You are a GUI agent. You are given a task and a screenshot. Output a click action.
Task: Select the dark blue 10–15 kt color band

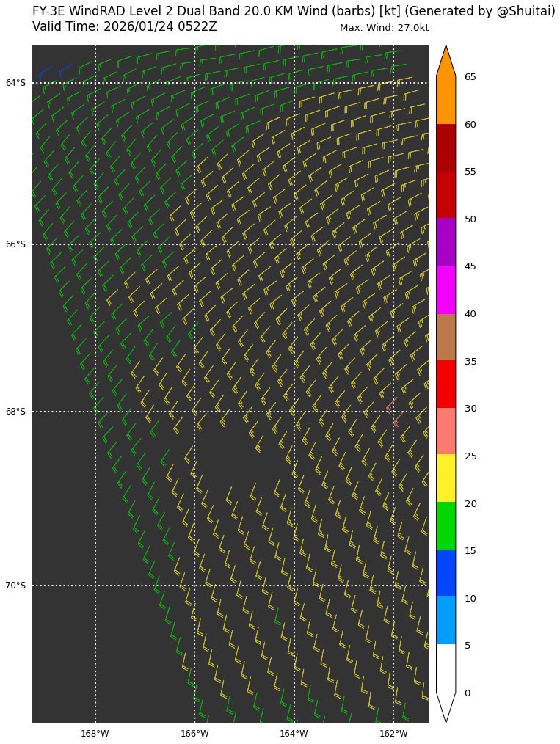point(446,573)
